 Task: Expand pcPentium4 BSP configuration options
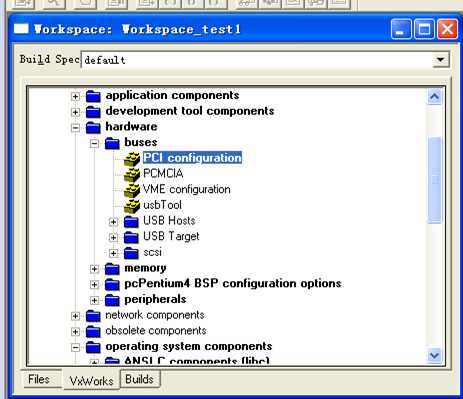click(94, 284)
